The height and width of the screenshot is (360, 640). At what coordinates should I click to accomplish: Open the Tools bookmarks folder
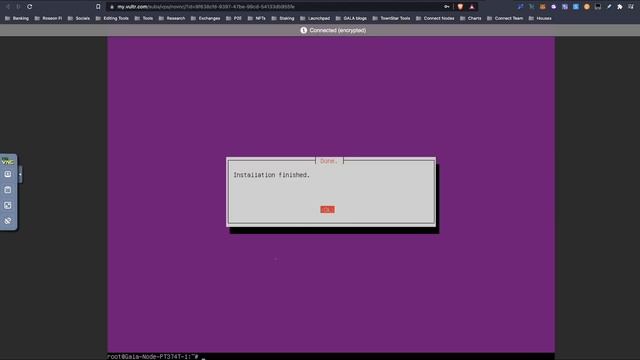click(144, 18)
